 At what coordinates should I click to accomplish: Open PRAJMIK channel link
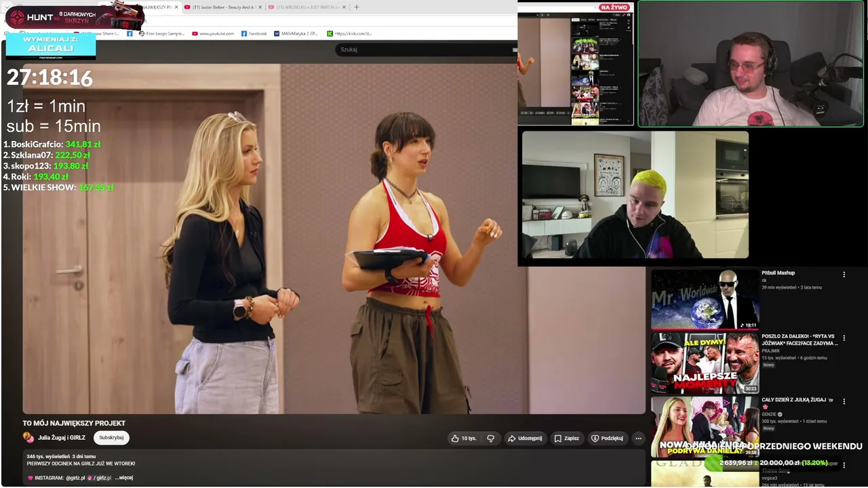pyautogui.click(x=770, y=351)
